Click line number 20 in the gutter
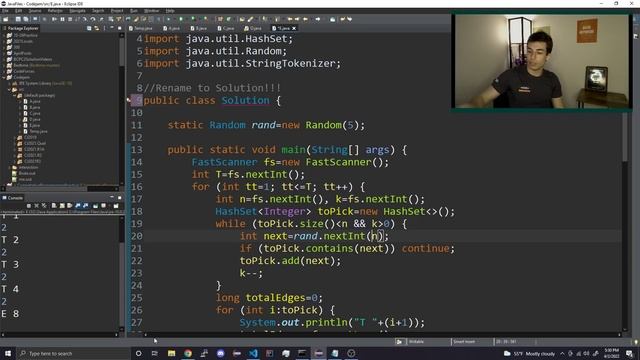Screen dimensions: 640x360 point(137,236)
